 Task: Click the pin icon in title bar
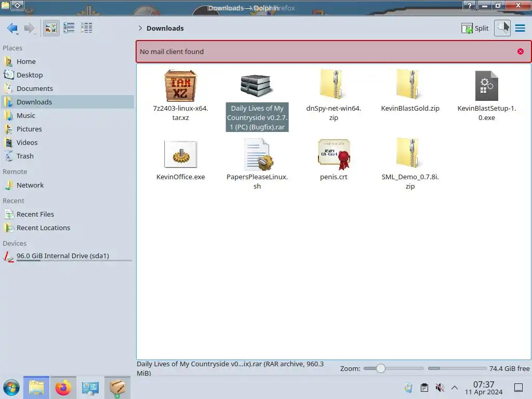(18, 5)
